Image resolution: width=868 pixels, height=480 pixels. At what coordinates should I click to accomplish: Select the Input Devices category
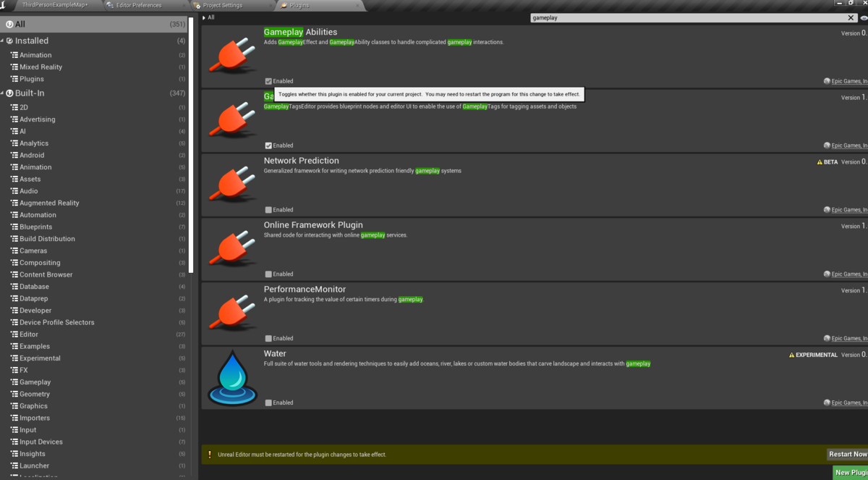[94, 442]
